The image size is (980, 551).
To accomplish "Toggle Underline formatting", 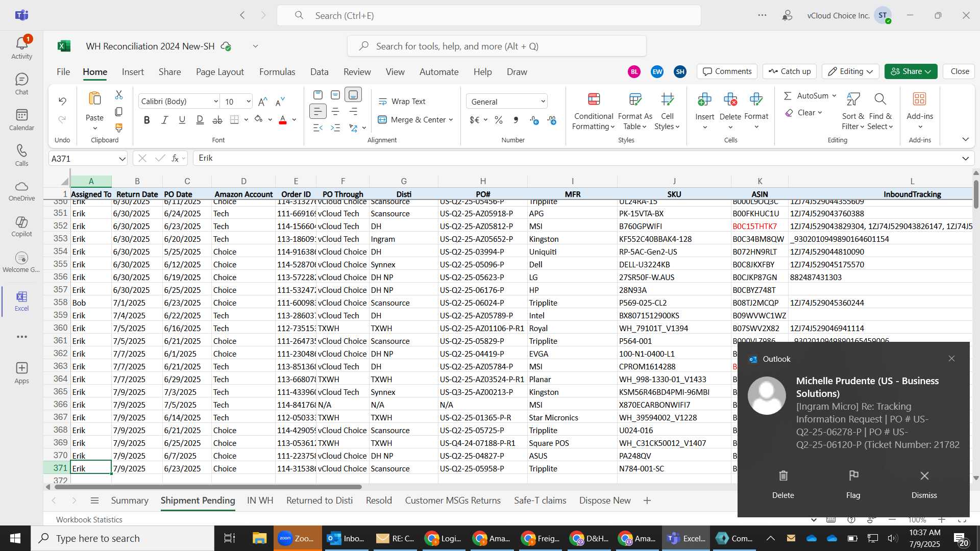I will coord(182,120).
